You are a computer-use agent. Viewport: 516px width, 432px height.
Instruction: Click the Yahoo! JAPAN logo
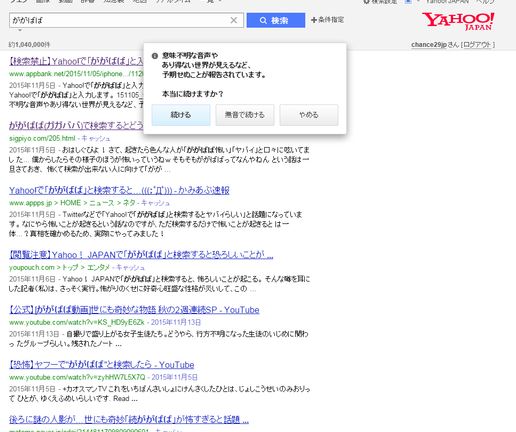click(458, 21)
